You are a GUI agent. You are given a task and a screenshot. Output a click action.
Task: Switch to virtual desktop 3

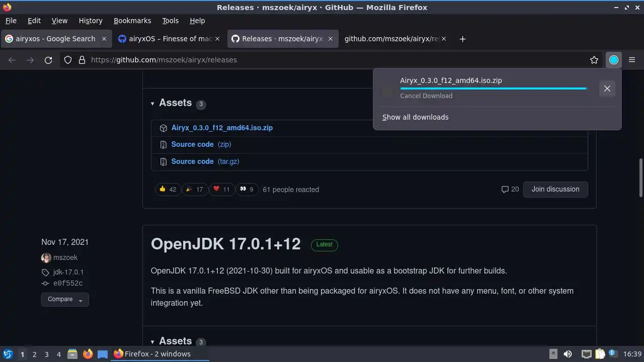coord(46,354)
